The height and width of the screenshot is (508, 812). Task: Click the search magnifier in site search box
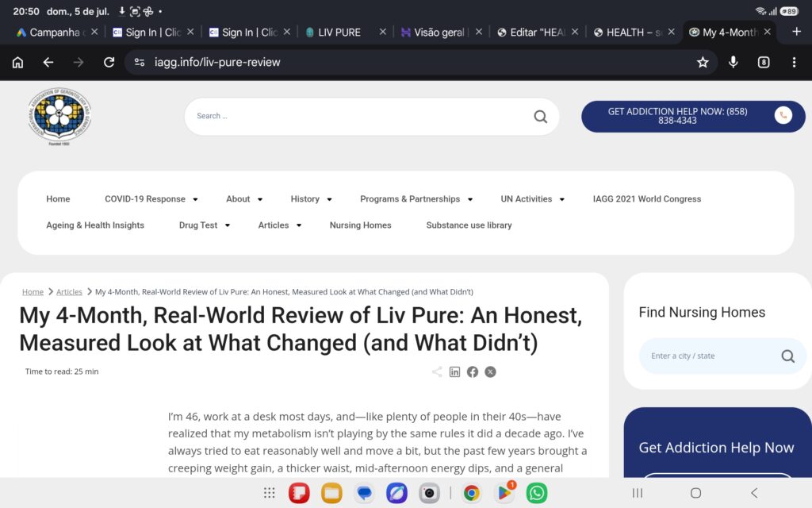coord(541,117)
